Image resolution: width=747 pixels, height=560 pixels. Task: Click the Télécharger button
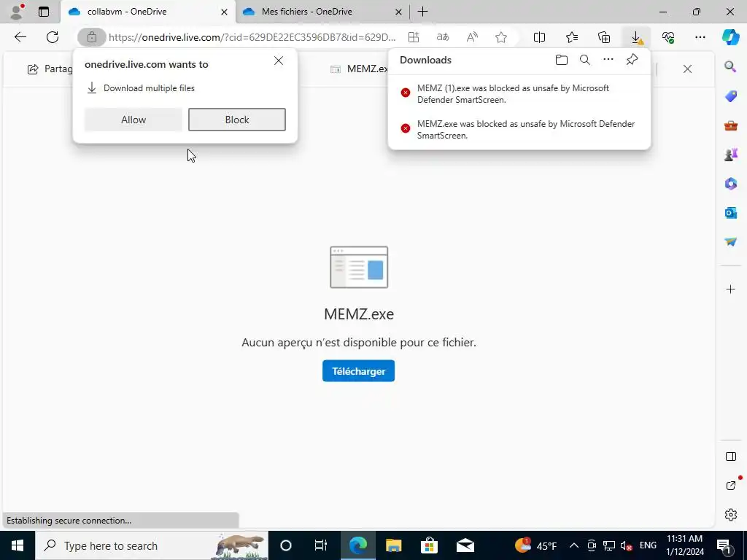coord(358,371)
